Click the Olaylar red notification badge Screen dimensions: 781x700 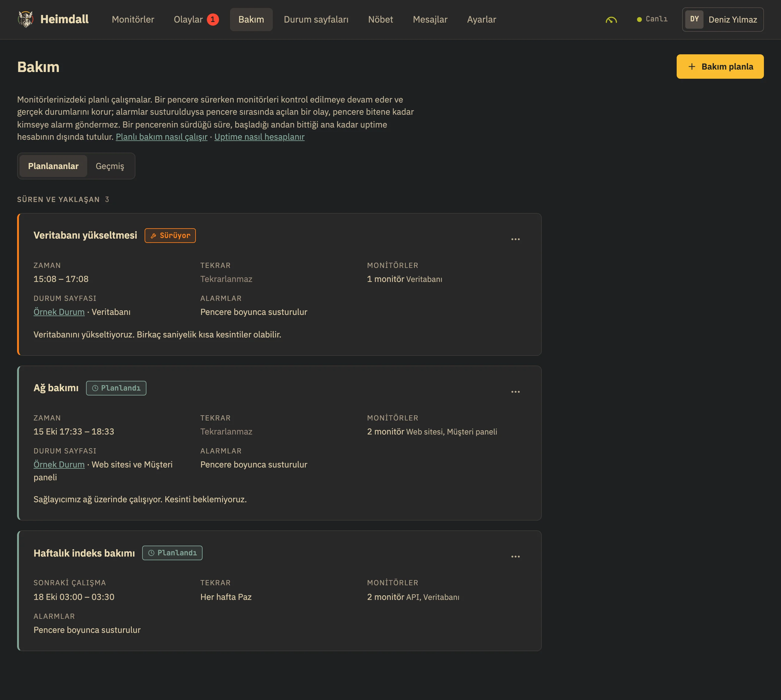[213, 19]
